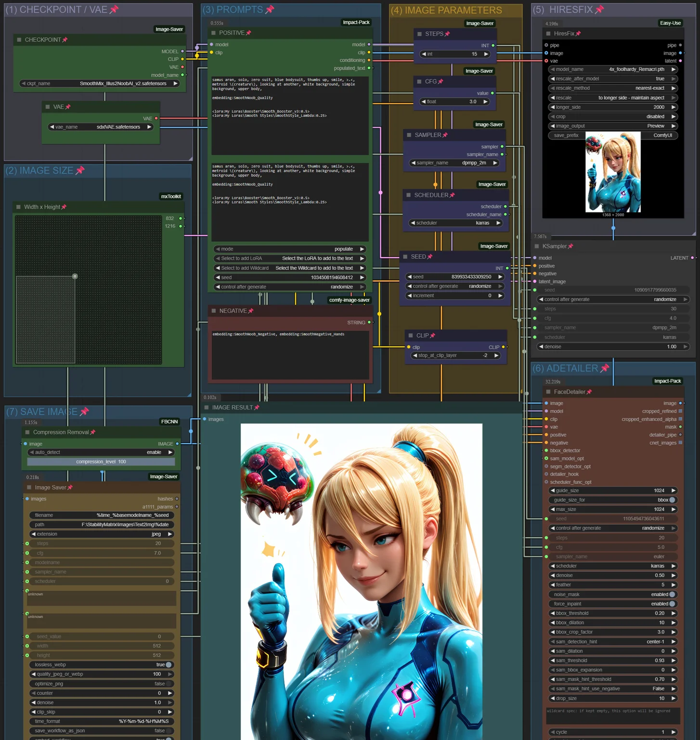Click the pin icon on the SCHEDULER node

(452, 196)
